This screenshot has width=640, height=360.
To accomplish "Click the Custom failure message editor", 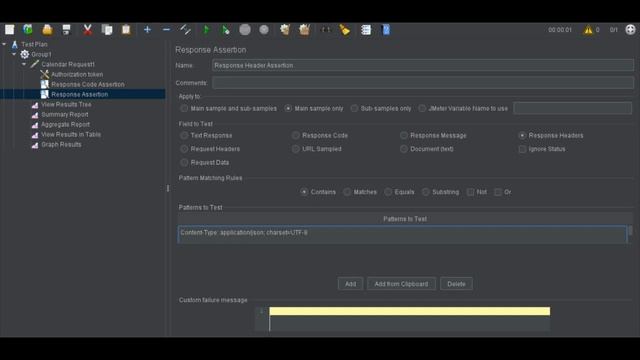I will [x=409, y=319].
